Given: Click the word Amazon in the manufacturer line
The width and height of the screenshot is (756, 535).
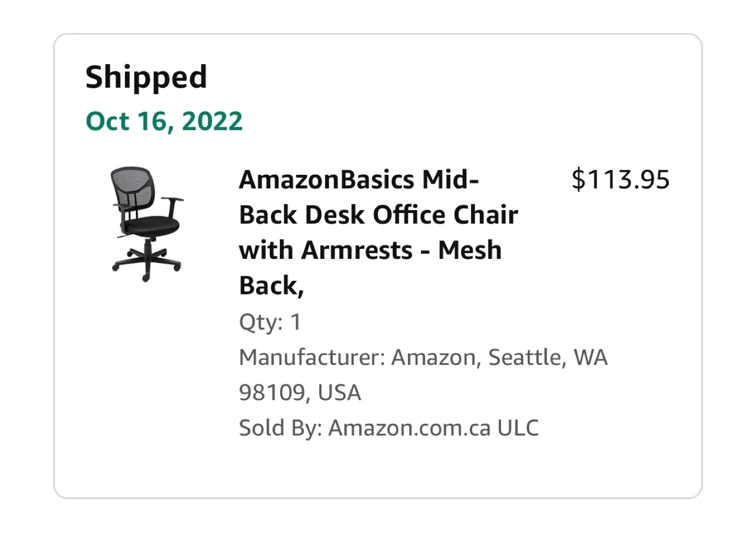Looking at the screenshot, I should tap(433, 358).
